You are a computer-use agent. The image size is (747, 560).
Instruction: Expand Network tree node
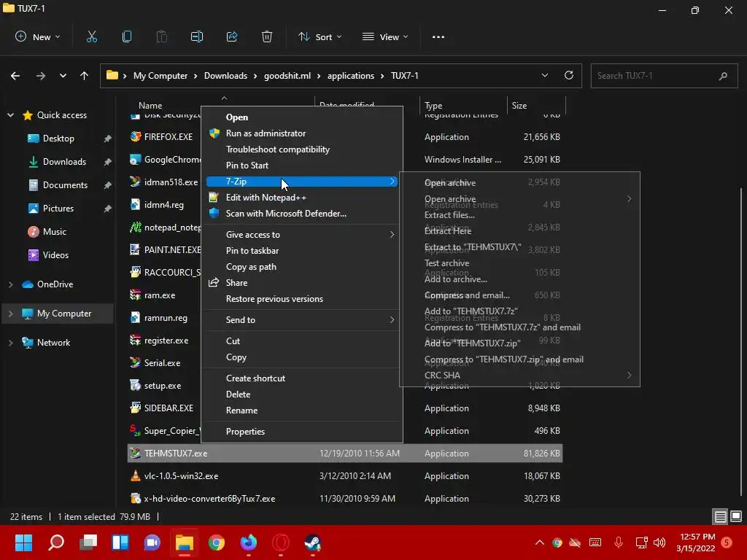coord(10,343)
